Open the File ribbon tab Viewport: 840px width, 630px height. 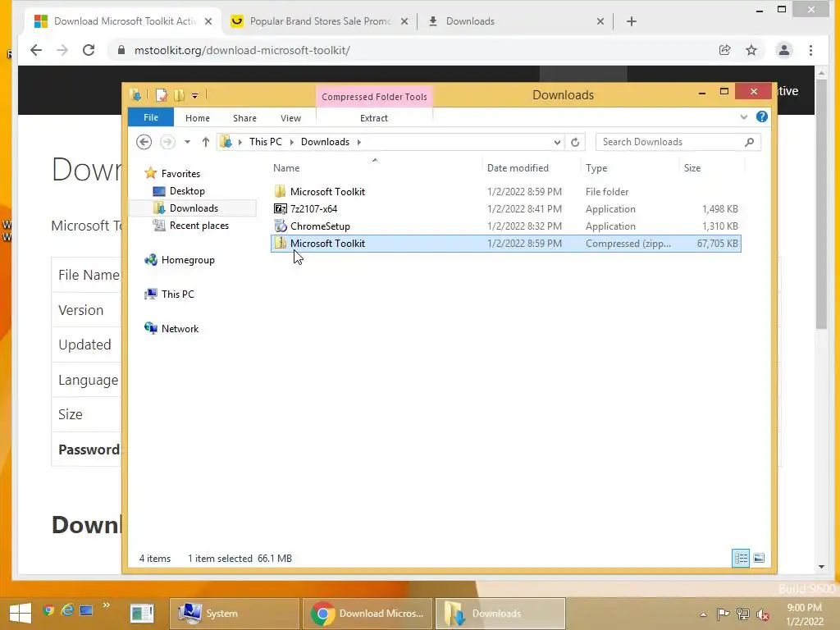tap(151, 117)
